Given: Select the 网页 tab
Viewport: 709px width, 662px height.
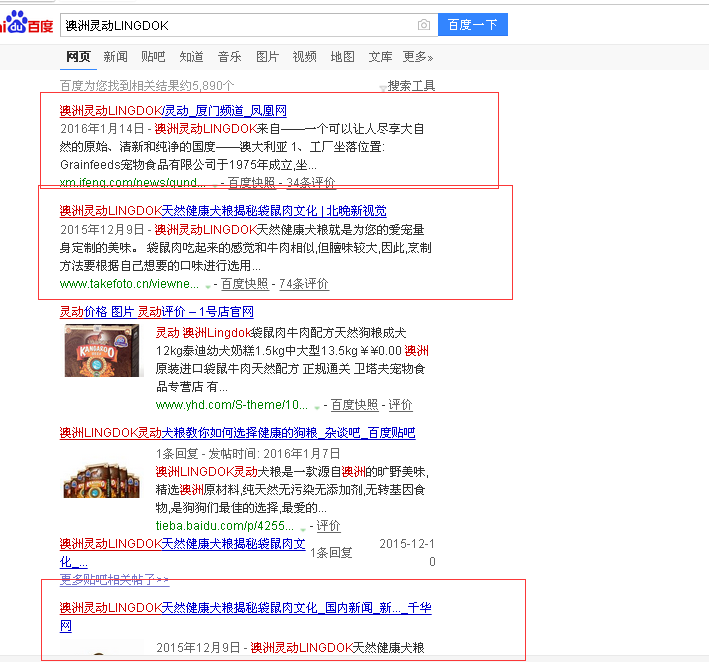Looking at the screenshot, I should (78, 57).
